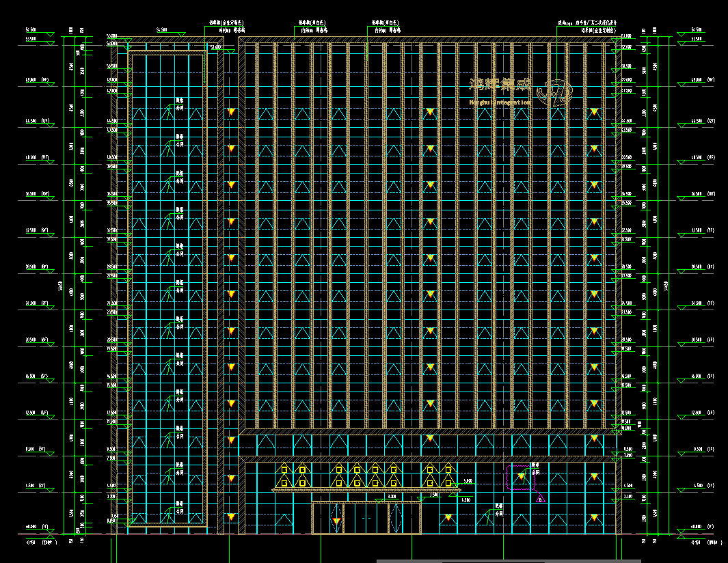The image size is (728, 563).
Task: Click the 49.000 elevation marker at far right
Action: point(695,81)
